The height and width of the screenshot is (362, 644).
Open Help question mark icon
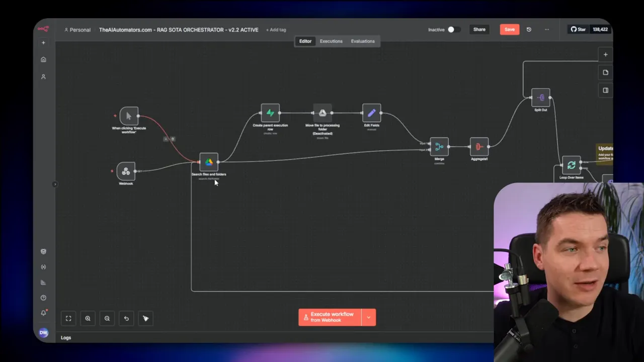coord(43,298)
